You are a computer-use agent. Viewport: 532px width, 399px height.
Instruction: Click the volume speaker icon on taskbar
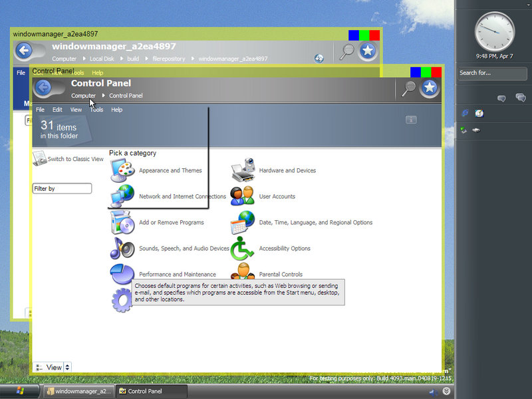point(434,392)
